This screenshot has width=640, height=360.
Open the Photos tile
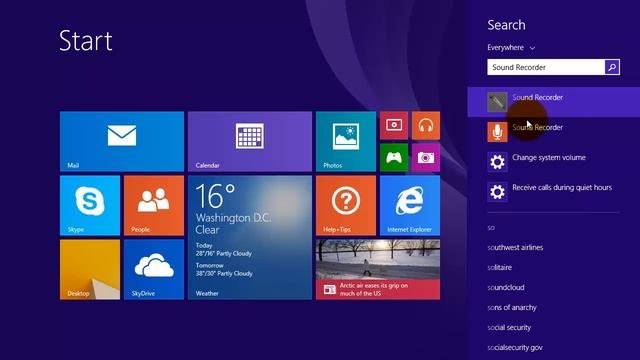pyautogui.click(x=346, y=141)
